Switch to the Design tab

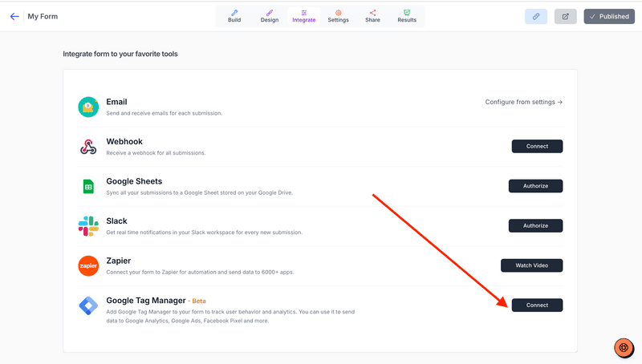coord(270,16)
